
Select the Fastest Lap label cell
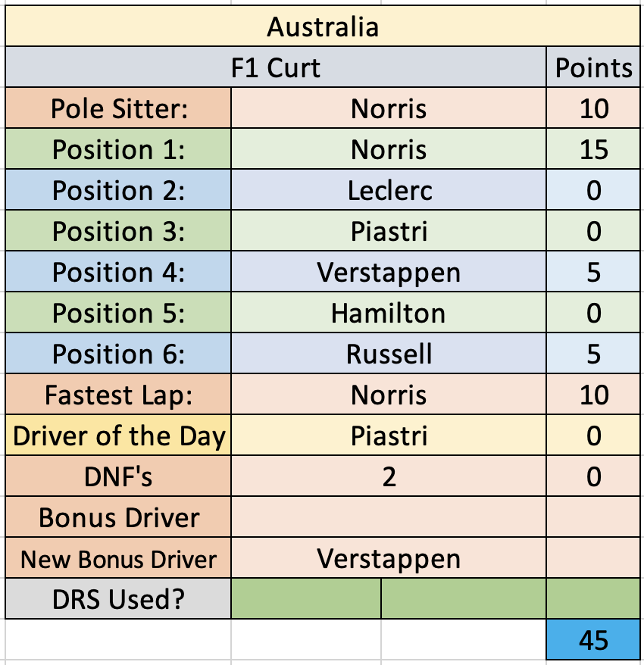click(x=118, y=395)
